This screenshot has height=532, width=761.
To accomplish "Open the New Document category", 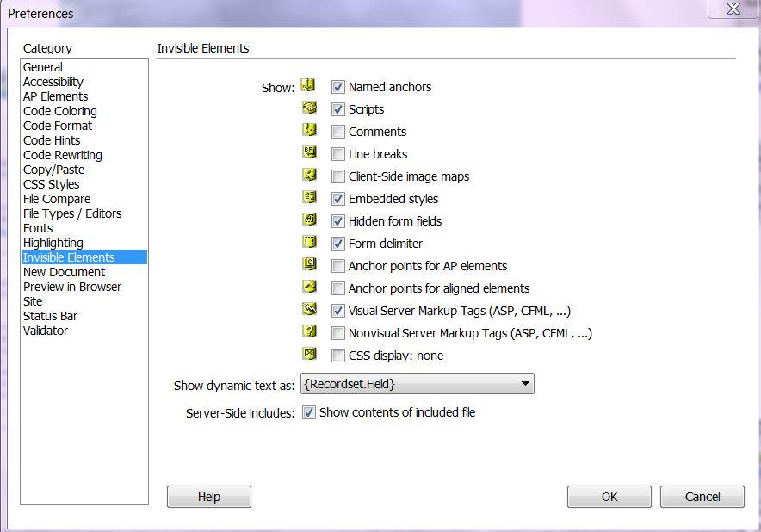I will click(x=84, y=272).
